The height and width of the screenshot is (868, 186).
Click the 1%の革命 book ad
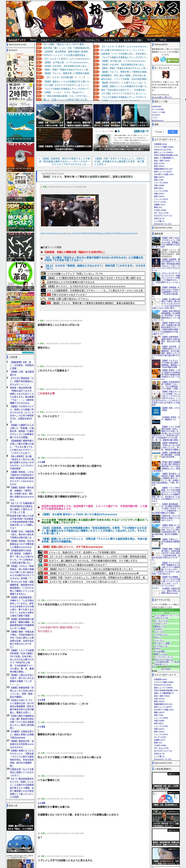pyautogui.click(x=20, y=276)
